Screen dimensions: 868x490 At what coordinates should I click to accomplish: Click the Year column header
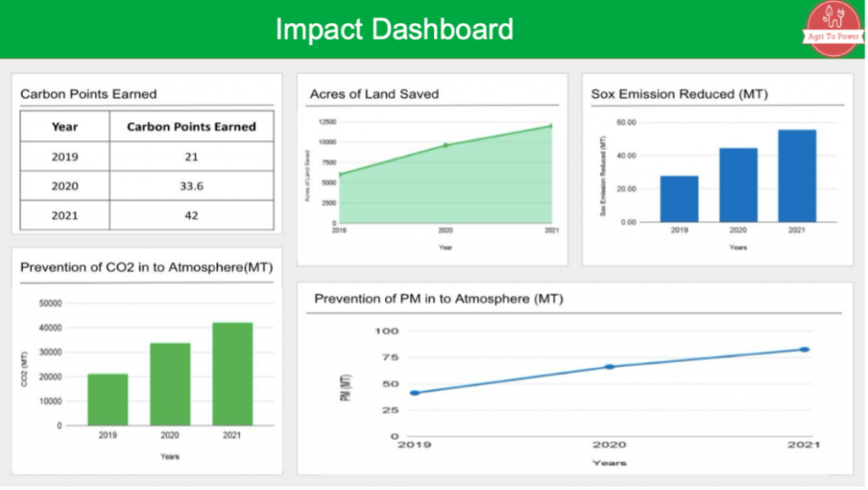65,126
